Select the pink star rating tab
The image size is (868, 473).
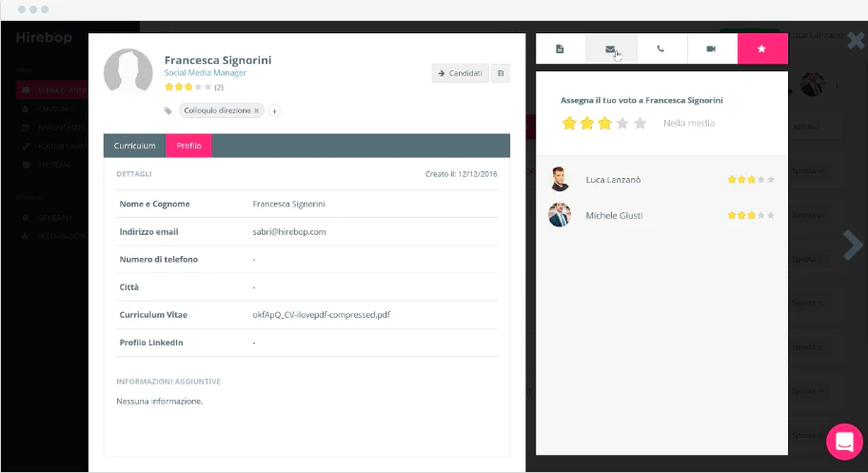(762, 49)
